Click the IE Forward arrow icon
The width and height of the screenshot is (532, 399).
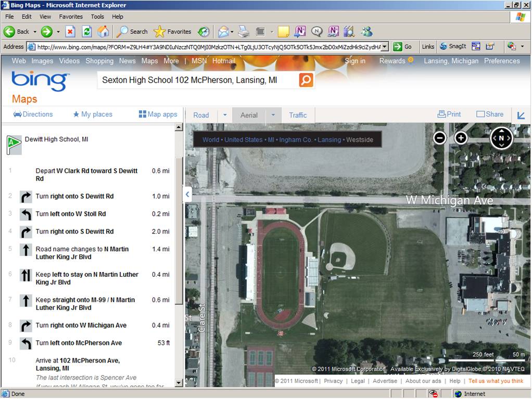47,32
